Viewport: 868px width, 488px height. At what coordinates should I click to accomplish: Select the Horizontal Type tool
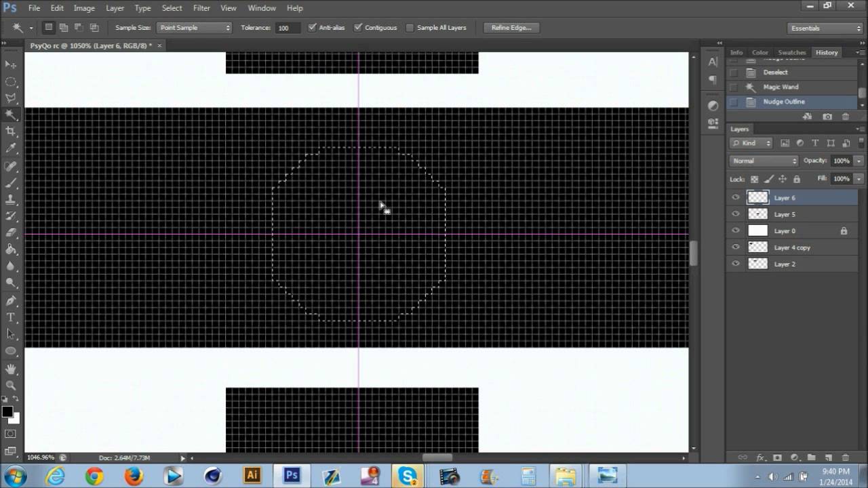click(x=11, y=317)
